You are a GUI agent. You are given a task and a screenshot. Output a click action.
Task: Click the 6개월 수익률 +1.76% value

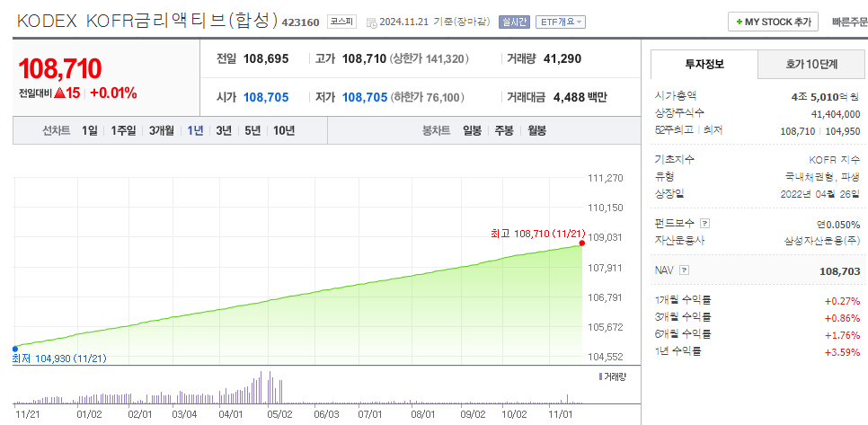pyautogui.click(x=842, y=334)
